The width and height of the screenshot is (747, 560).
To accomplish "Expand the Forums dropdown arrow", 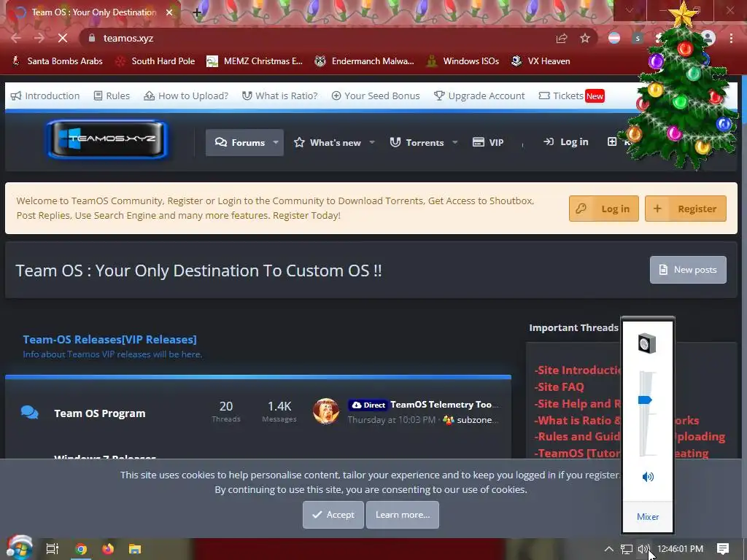I will pos(276,142).
